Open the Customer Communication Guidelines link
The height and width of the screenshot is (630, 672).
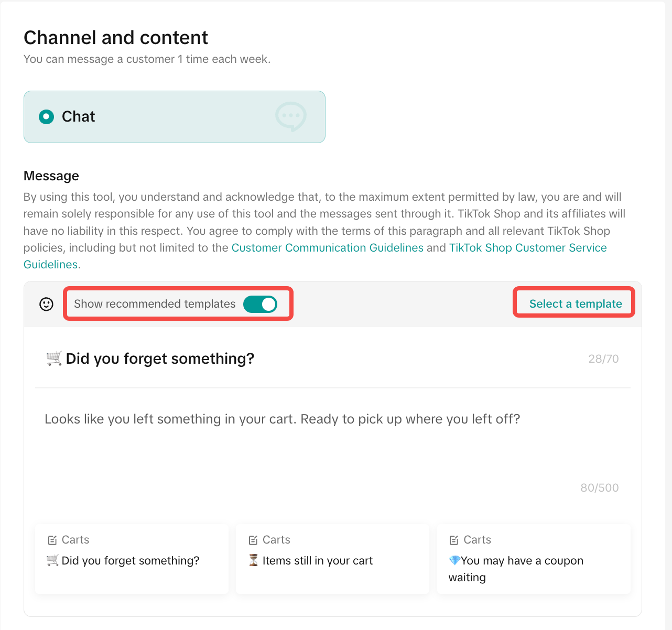[x=327, y=248]
